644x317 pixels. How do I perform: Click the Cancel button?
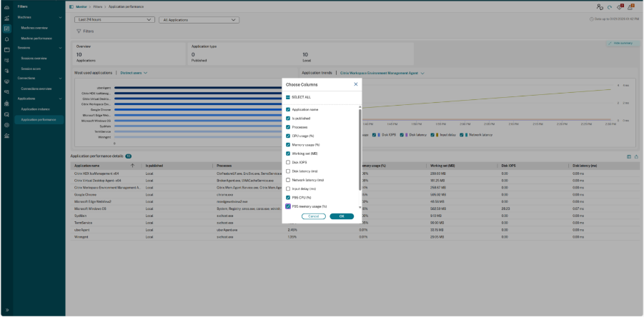pyautogui.click(x=313, y=216)
